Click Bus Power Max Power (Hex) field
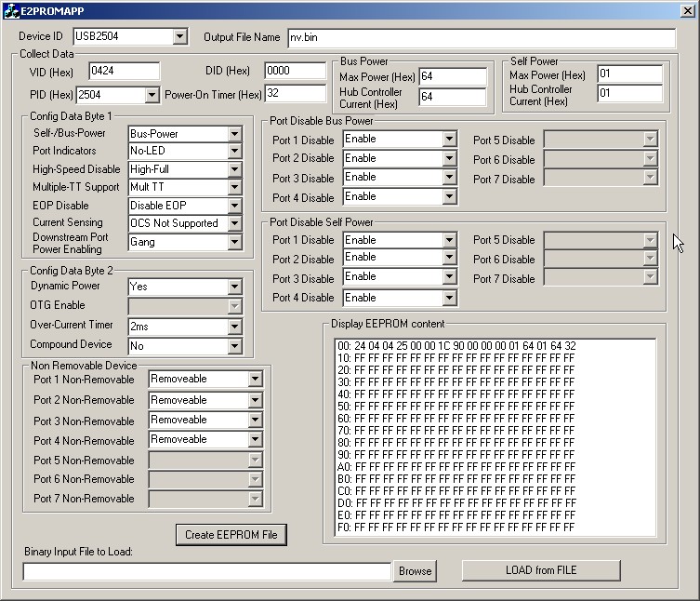The height and width of the screenshot is (601, 700). click(453, 76)
